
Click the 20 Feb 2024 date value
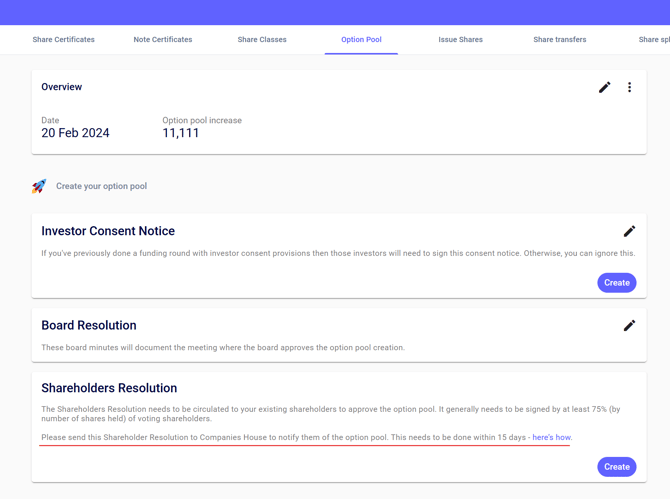point(75,133)
